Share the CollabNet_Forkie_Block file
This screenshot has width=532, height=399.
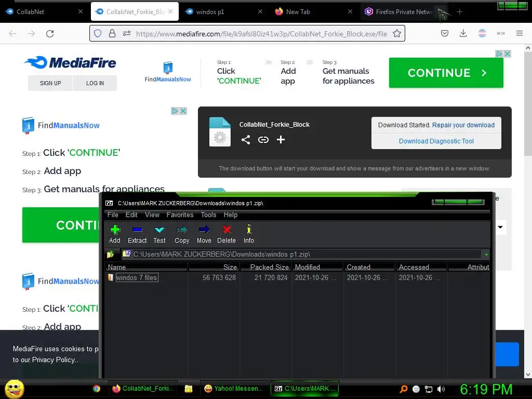tap(246, 140)
